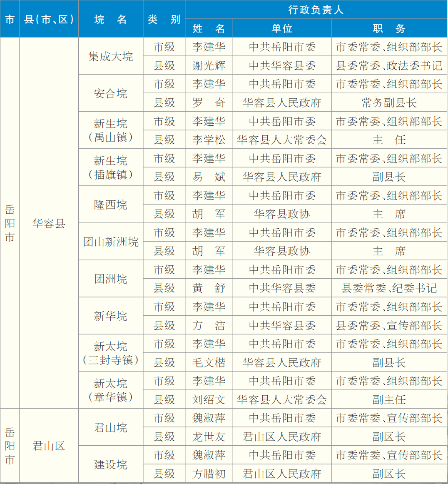This screenshot has width=448, height=484.
Task: Click the name 谢光辉
Action: click(x=209, y=65)
